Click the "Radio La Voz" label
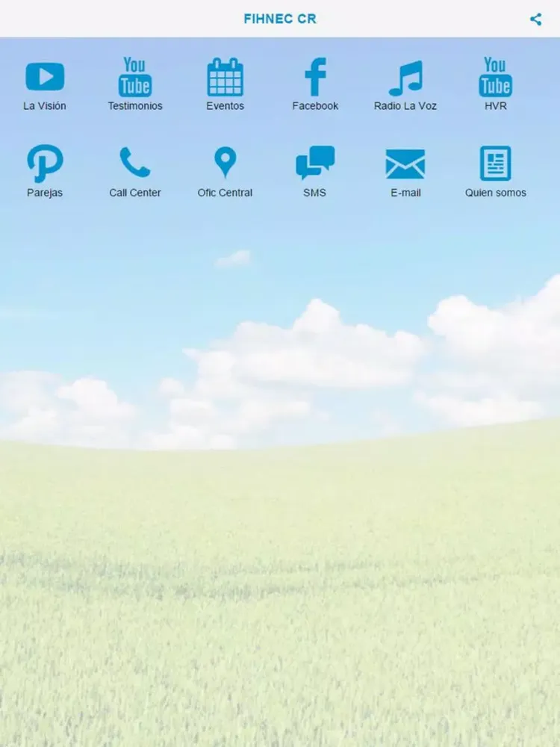This screenshot has width=560, height=747. point(405,106)
